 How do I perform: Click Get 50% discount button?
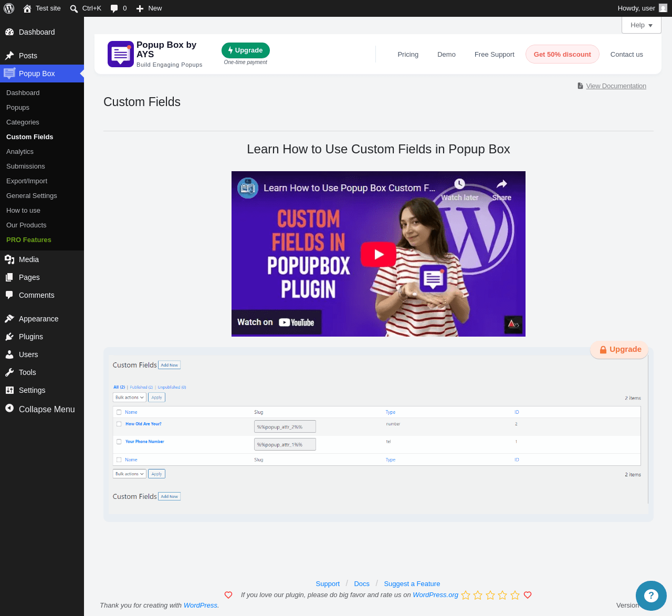tap(562, 54)
